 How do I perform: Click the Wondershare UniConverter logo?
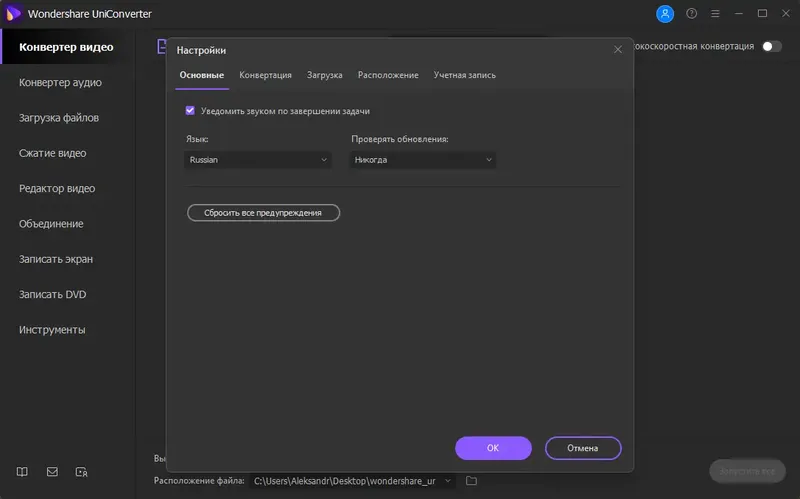[14, 14]
